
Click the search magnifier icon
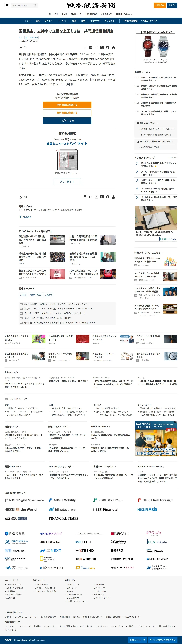click(35, 5)
